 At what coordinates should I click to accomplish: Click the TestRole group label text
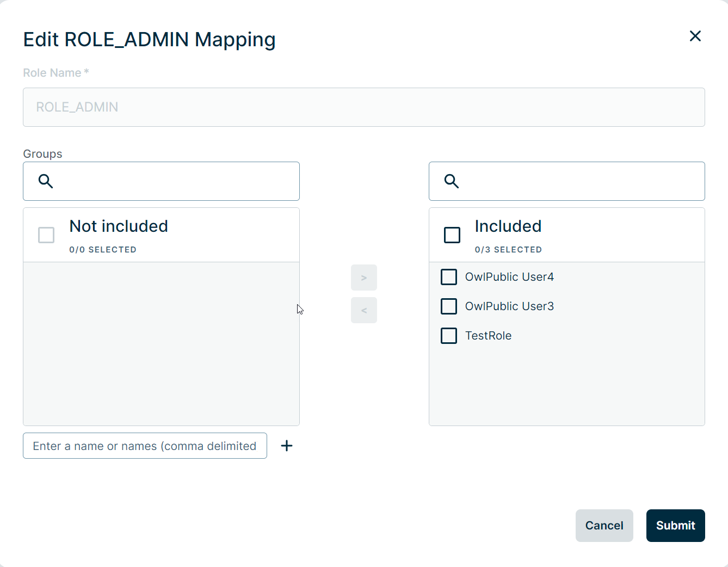point(488,336)
